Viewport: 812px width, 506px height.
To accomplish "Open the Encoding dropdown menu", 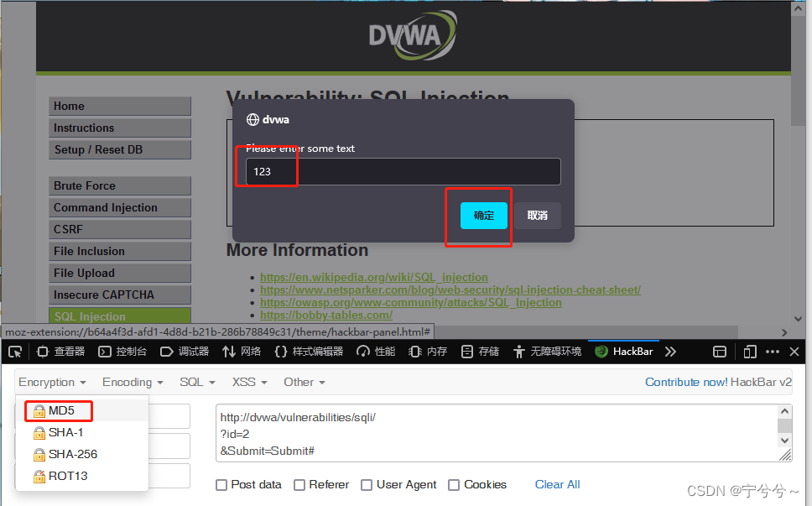I will [x=133, y=382].
